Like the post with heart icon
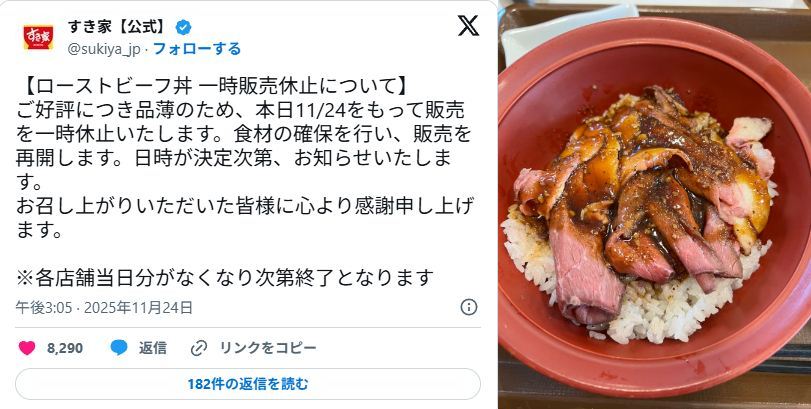The width and height of the screenshot is (811, 409). point(27,348)
